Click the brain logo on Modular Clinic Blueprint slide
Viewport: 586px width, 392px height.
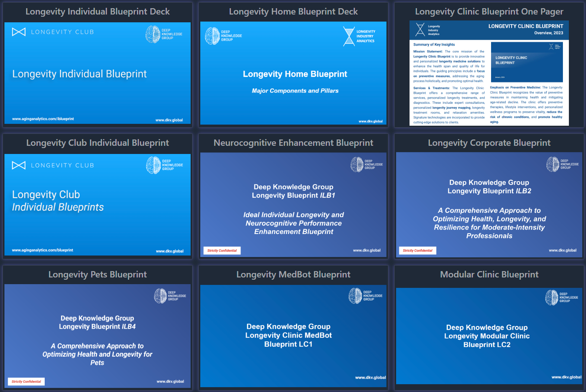point(552,298)
